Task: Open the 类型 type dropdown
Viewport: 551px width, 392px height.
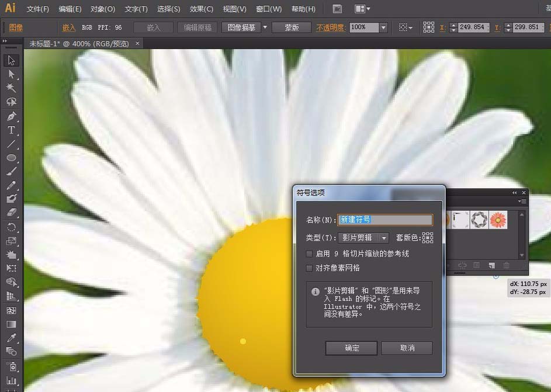Action: (363, 238)
